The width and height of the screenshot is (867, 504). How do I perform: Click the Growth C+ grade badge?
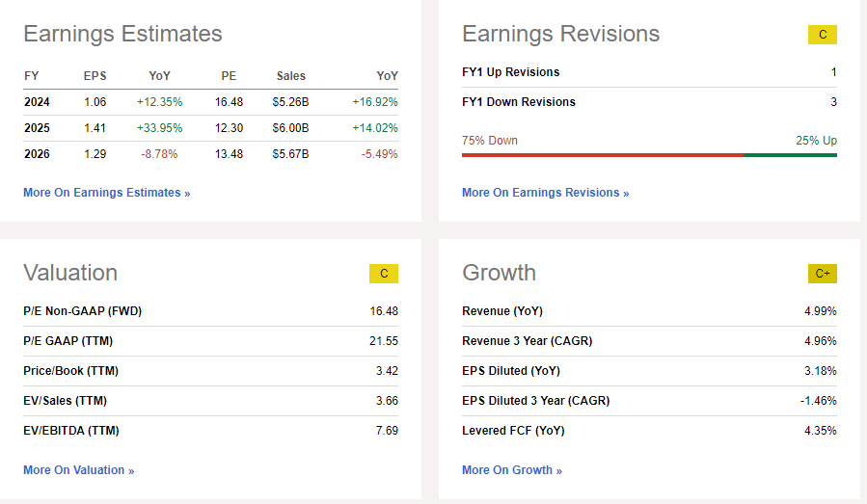pyautogui.click(x=822, y=274)
